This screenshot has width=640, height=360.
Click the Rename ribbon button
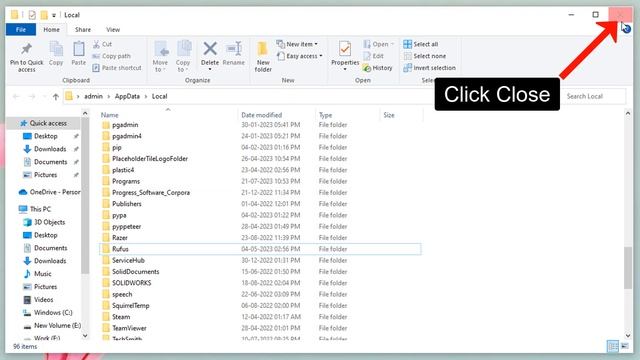coord(233,54)
